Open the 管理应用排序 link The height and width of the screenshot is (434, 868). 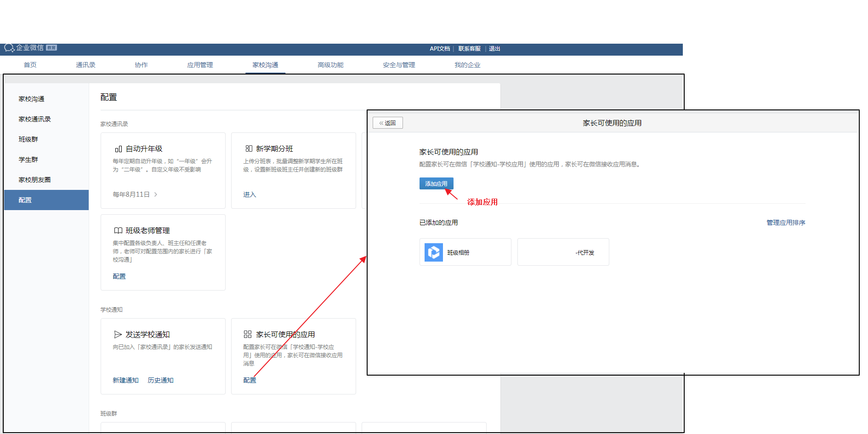point(785,223)
